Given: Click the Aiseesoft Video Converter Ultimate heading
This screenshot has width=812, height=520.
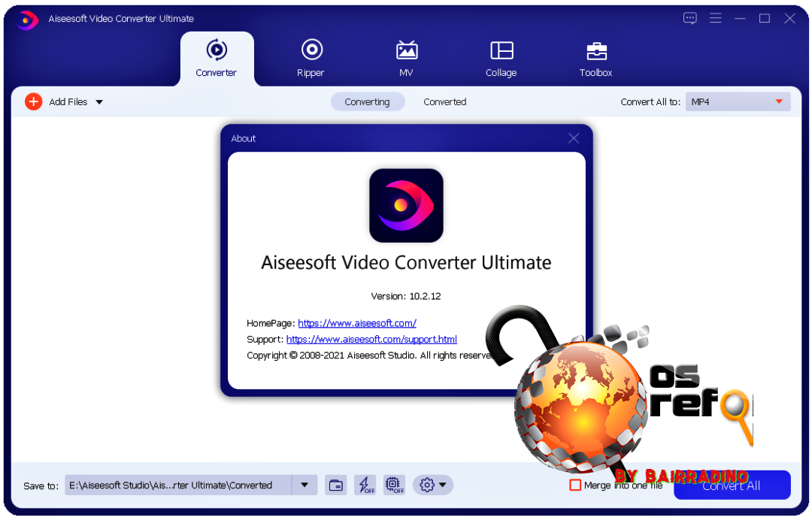Looking at the screenshot, I should pos(407,263).
